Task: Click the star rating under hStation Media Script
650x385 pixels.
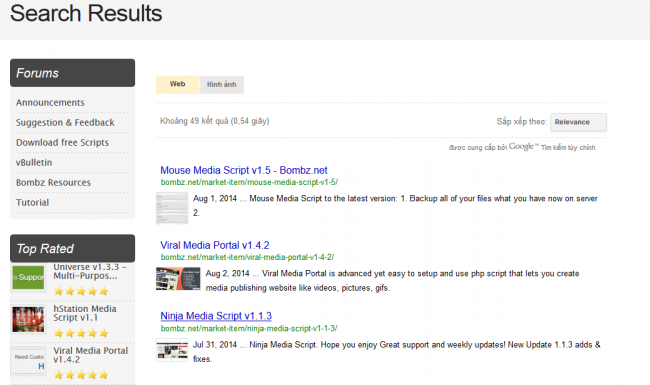Action: tap(81, 333)
